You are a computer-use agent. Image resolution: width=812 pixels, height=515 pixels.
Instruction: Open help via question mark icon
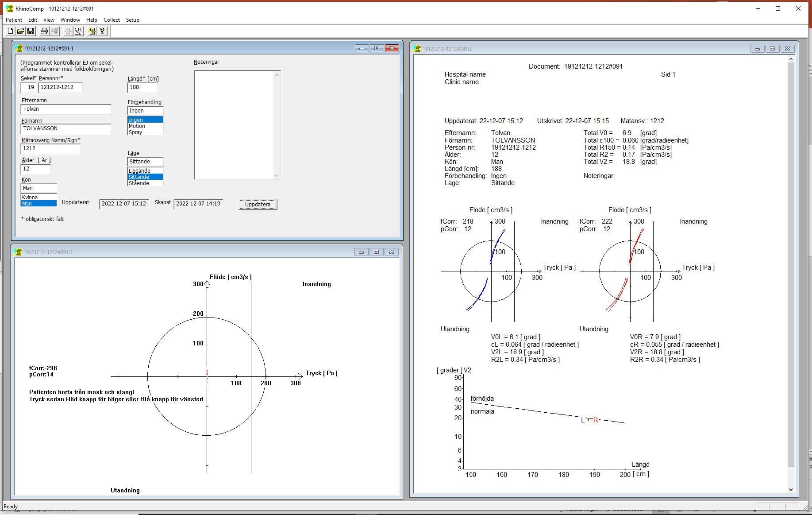[x=102, y=31]
